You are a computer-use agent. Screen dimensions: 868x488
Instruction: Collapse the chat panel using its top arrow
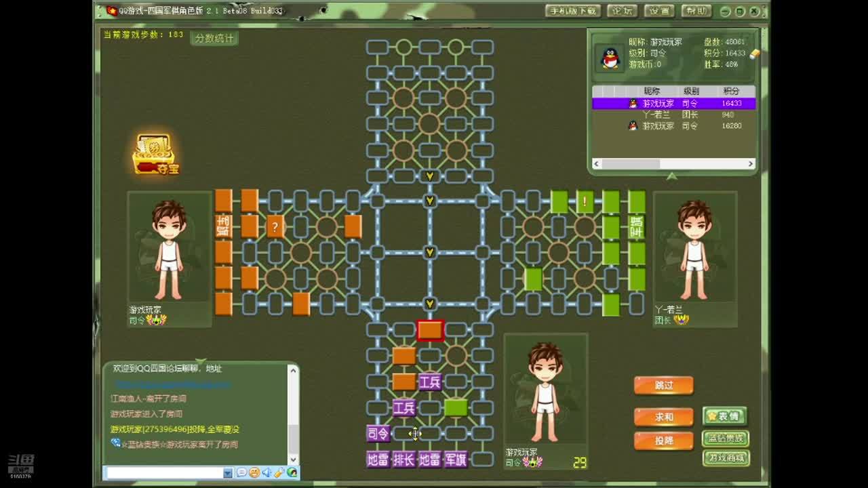tap(201, 361)
